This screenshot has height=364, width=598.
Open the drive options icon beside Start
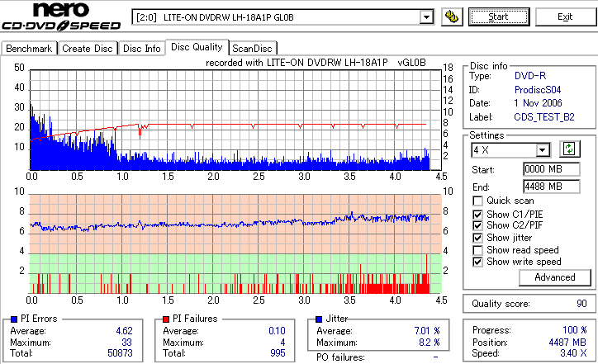click(x=452, y=17)
